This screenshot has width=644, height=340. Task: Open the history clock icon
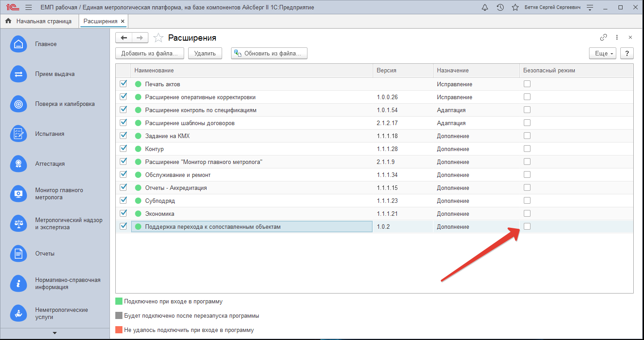click(500, 8)
